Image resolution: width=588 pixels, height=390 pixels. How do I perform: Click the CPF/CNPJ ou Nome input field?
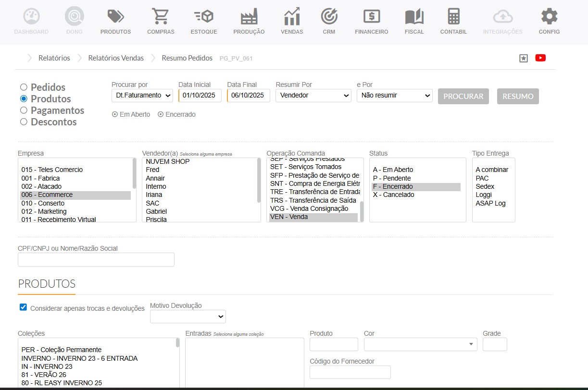[x=96, y=260]
